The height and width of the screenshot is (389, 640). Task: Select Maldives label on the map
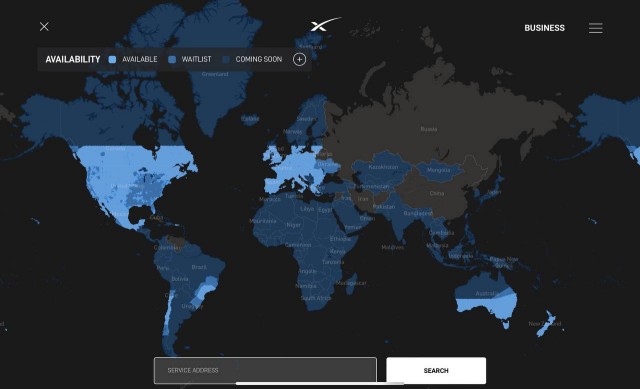pyautogui.click(x=393, y=247)
